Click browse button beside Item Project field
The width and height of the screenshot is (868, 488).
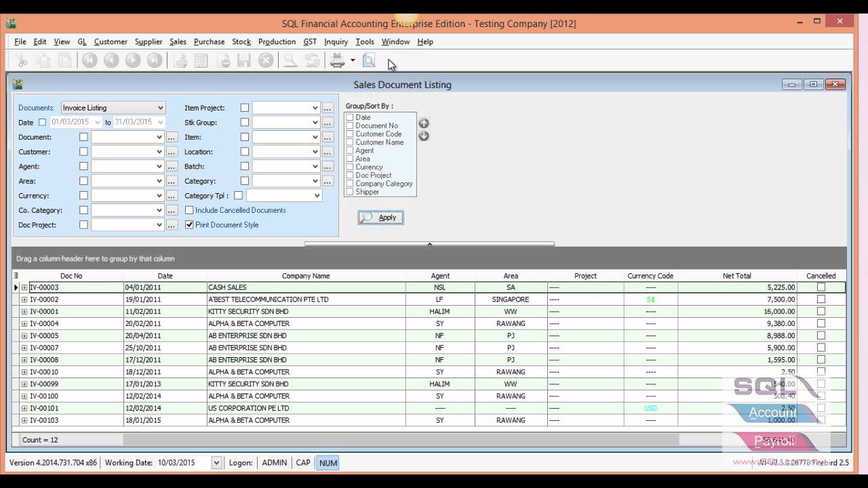click(328, 108)
